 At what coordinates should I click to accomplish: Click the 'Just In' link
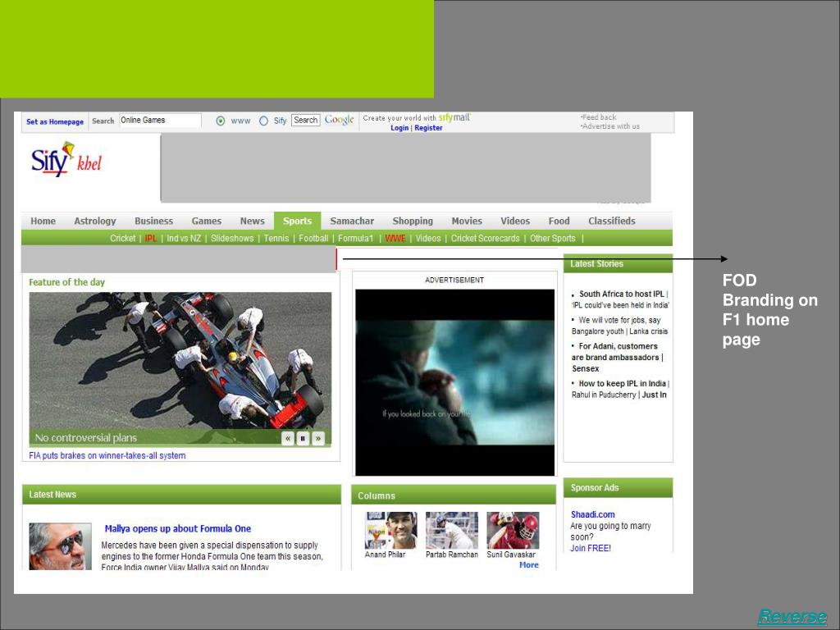click(x=654, y=395)
